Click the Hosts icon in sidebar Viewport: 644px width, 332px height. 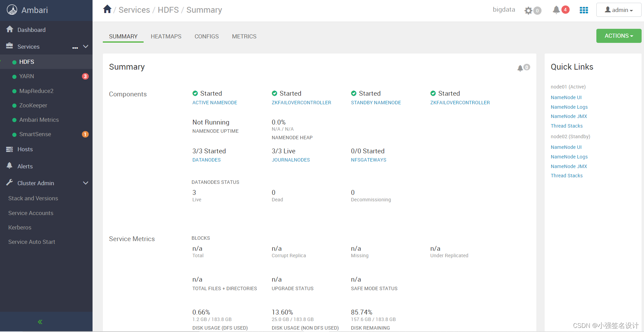point(10,149)
